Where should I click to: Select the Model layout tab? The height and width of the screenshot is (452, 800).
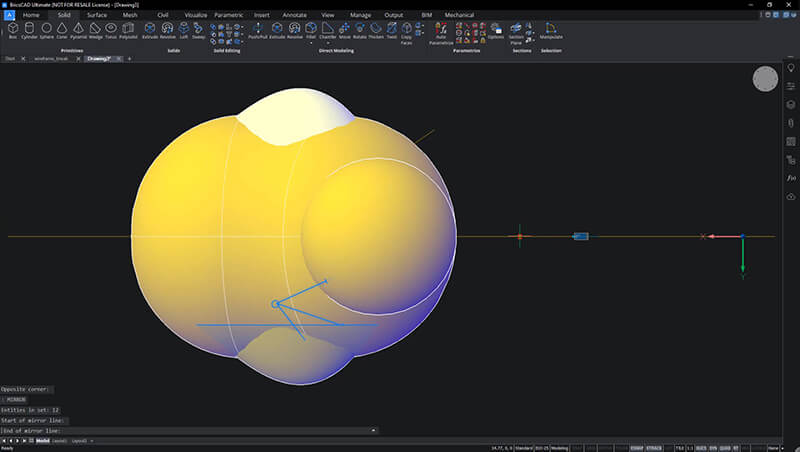(x=43, y=441)
